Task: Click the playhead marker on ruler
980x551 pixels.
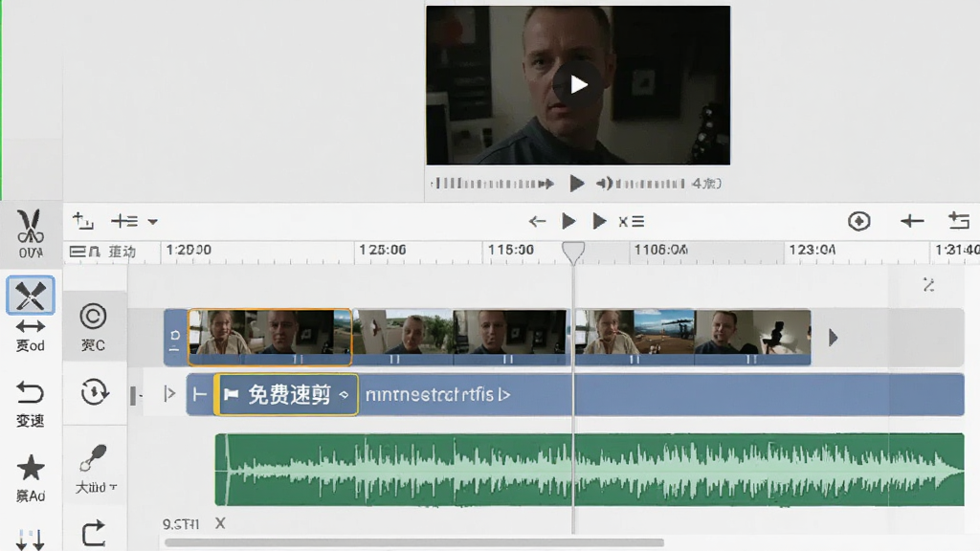Action: click(573, 253)
